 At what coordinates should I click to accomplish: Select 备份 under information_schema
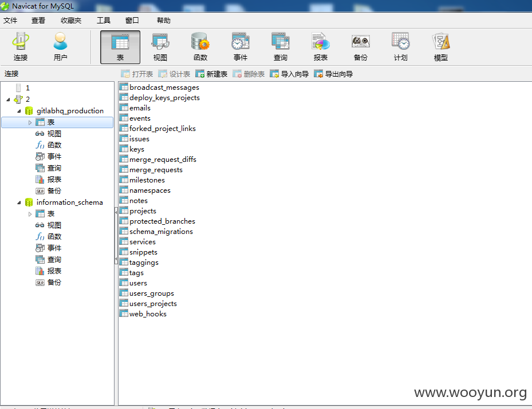[x=48, y=282]
